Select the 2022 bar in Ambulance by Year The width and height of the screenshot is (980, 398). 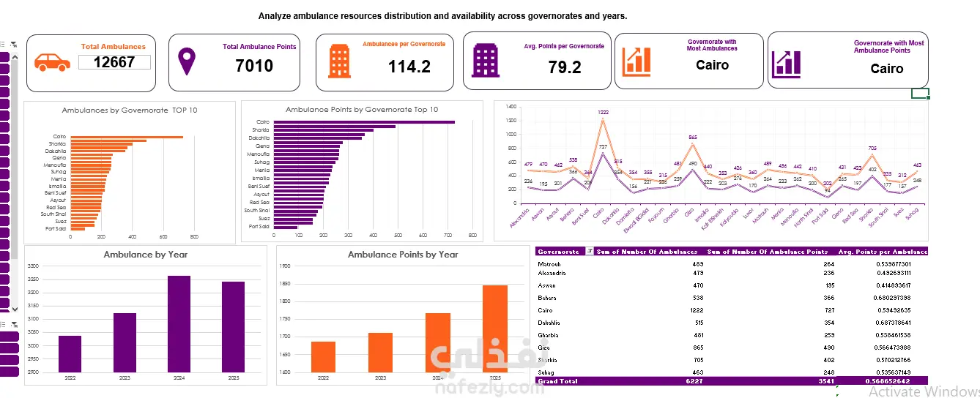point(70,353)
